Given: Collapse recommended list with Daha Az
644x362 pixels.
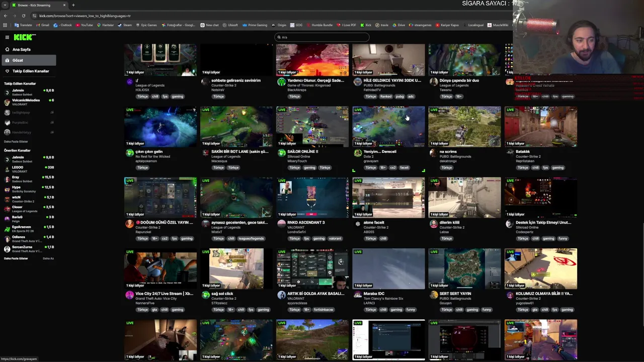Looking at the screenshot, I should (x=48, y=258).
